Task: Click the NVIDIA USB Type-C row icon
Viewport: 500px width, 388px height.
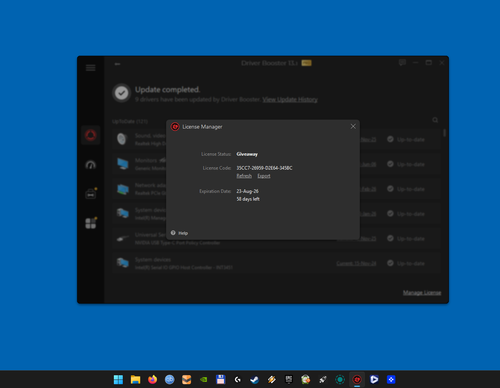Action: 123,238
